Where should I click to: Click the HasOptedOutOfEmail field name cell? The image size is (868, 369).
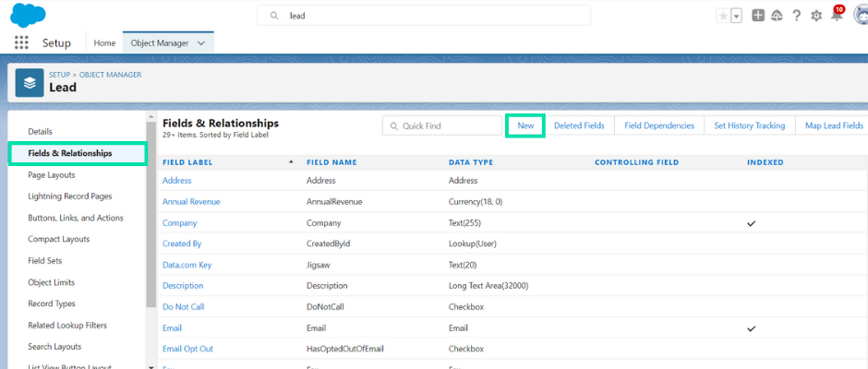[344, 349]
